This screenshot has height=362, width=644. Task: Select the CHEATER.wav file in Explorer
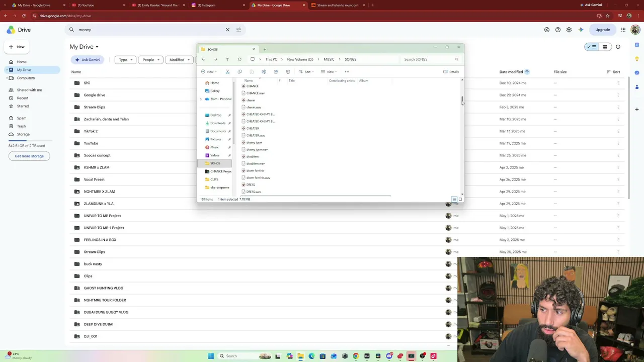[256, 135]
